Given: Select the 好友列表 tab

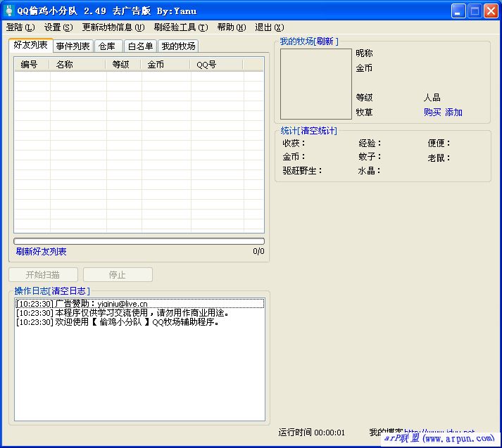Looking at the screenshot, I should click(x=31, y=45).
